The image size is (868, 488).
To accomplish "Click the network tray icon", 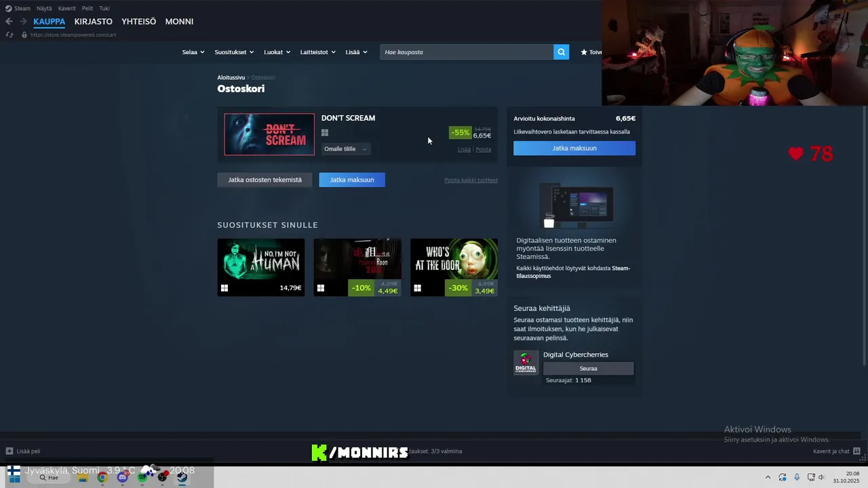I will [x=811, y=477].
